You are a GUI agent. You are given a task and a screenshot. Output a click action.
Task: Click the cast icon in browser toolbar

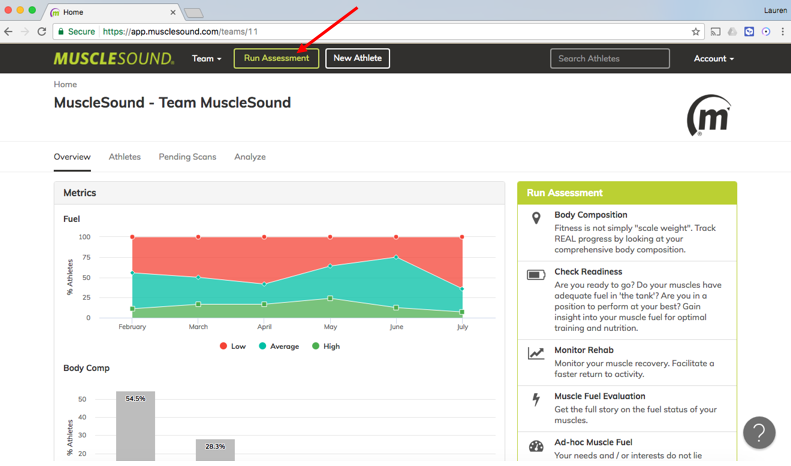tap(715, 32)
